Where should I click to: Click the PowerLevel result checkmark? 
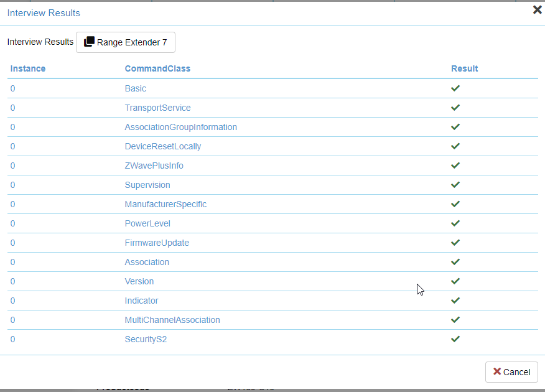pyautogui.click(x=455, y=223)
